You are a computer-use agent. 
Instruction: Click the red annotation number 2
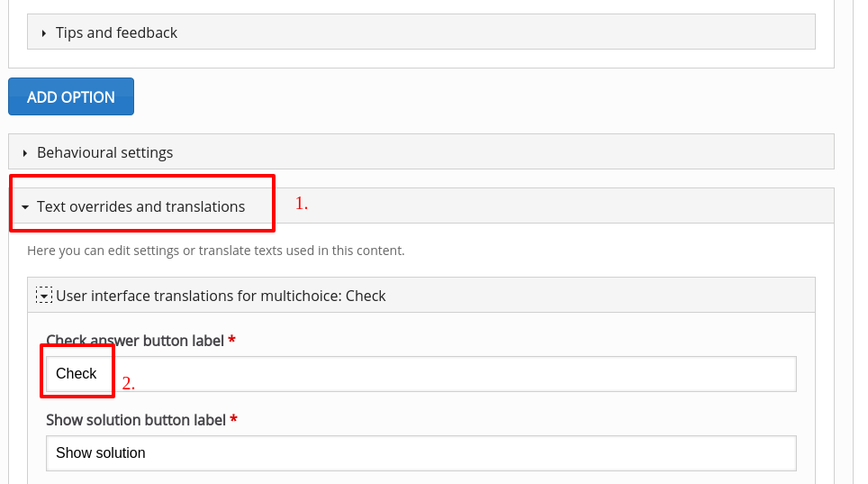pos(129,383)
